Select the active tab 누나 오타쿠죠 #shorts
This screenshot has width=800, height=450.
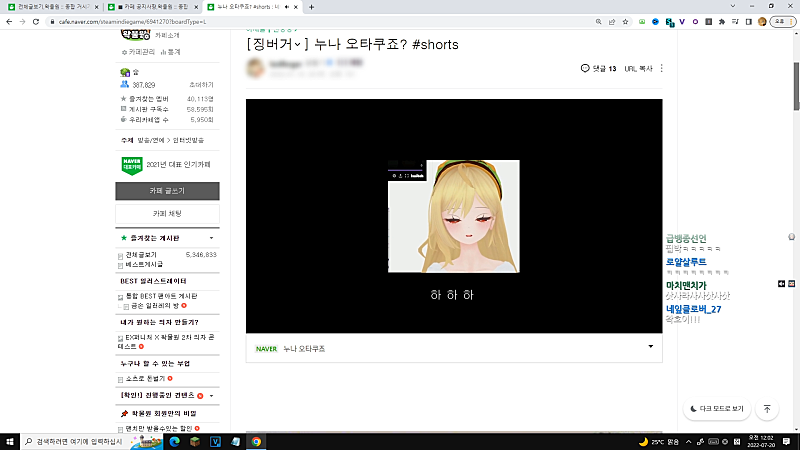tap(247, 7)
